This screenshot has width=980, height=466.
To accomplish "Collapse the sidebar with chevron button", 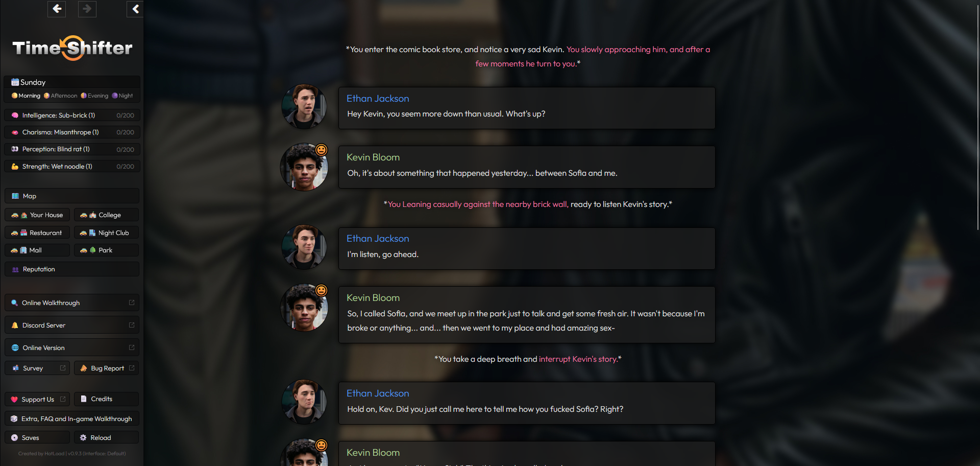I will pyautogui.click(x=135, y=9).
